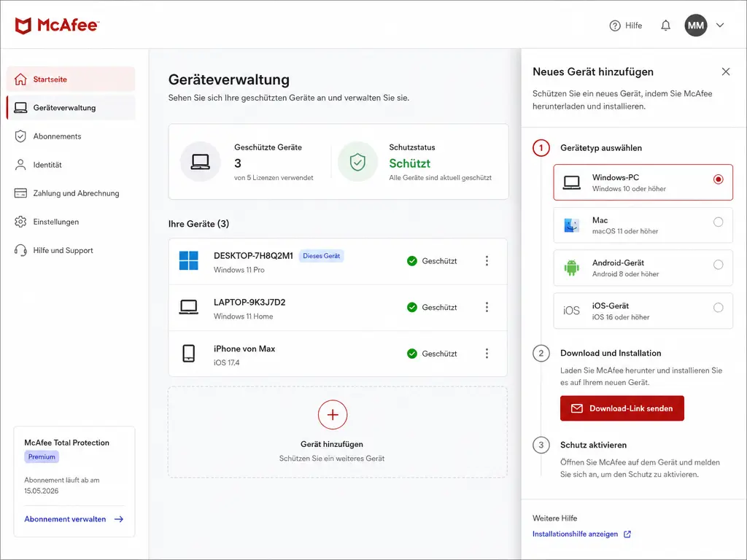Click the Schutzstatus shield icon
747x560 pixels.
[357, 162]
